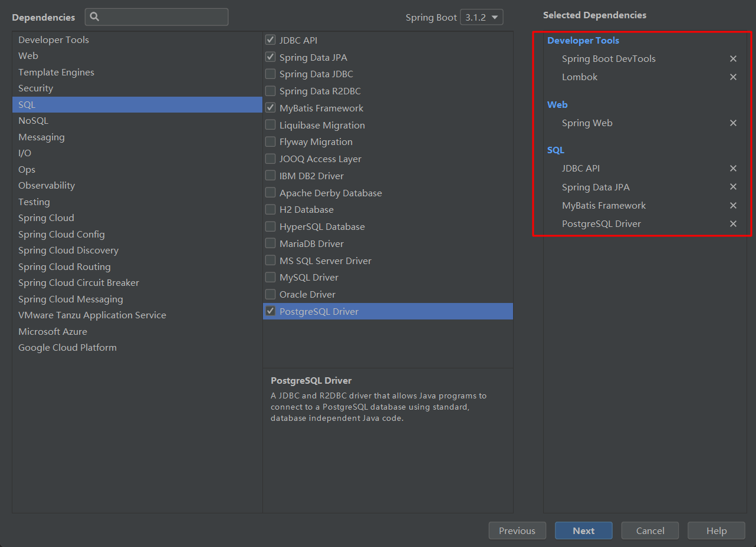Image resolution: width=756 pixels, height=547 pixels.
Task: Select the Security category
Action: coord(137,88)
